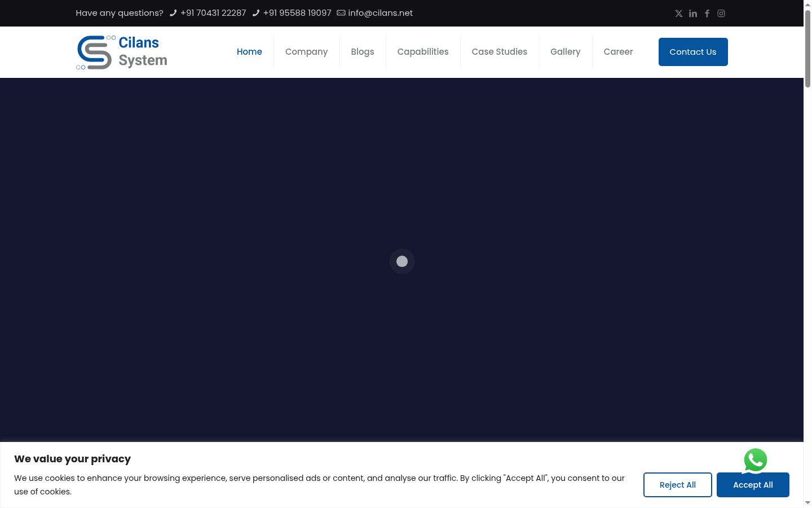
Task: Open the WhatsApp chat bubble
Action: 756,461
